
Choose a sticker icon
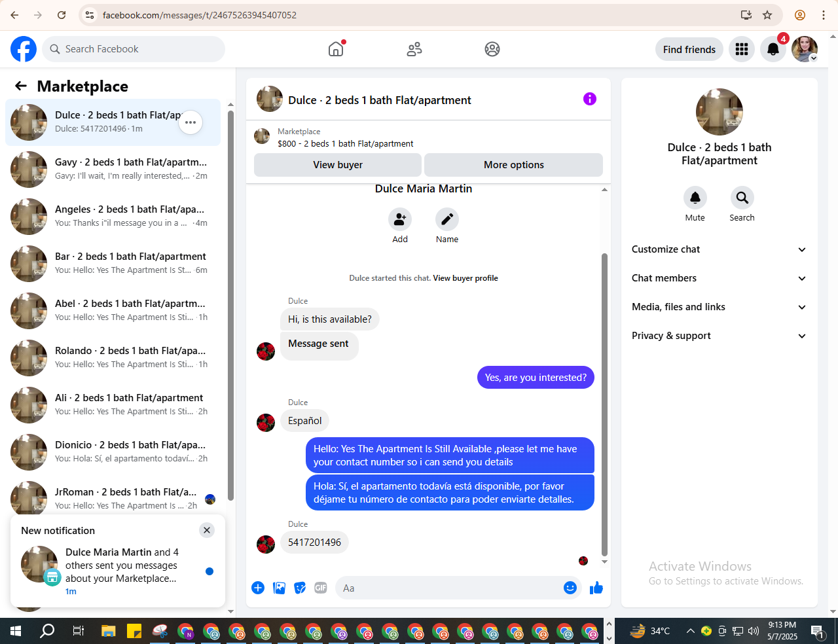pos(300,588)
